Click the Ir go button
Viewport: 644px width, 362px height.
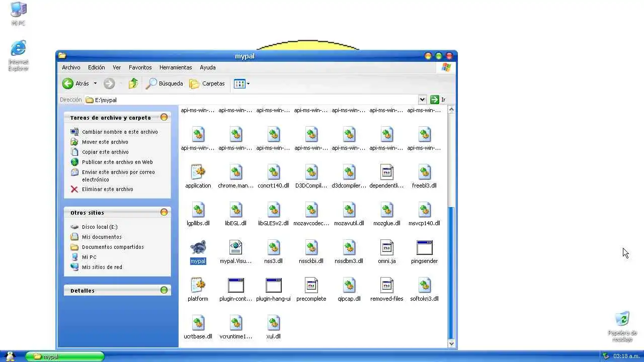(x=438, y=100)
